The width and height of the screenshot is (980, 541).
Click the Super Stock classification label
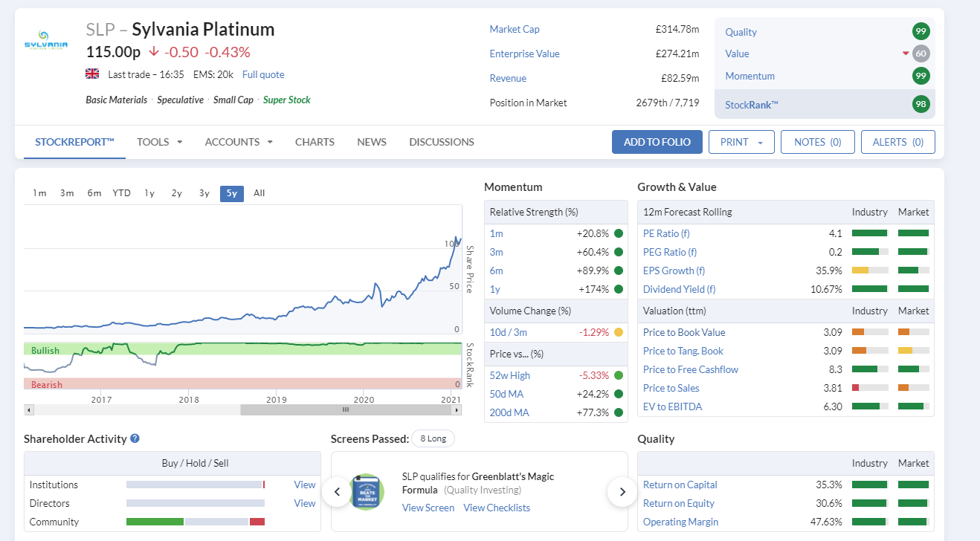[287, 100]
